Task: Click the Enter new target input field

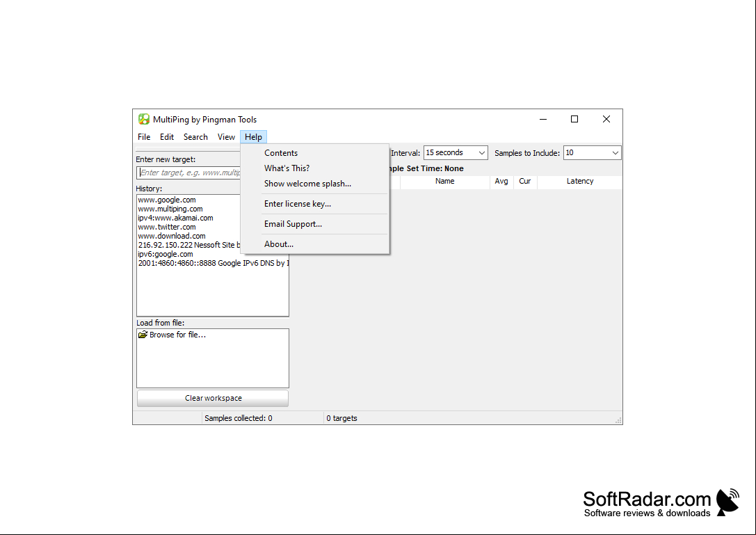Action: point(189,173)
